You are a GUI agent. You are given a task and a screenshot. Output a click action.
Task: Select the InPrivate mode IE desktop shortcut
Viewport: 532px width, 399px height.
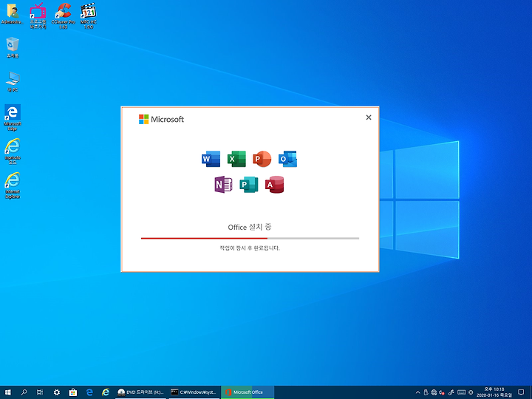13,151
